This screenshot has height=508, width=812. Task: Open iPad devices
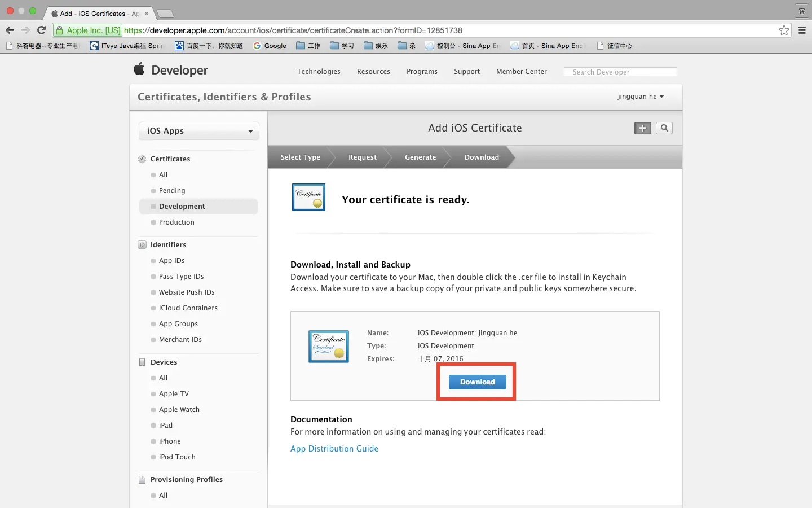pyautogui.click(x=166, y=426)
